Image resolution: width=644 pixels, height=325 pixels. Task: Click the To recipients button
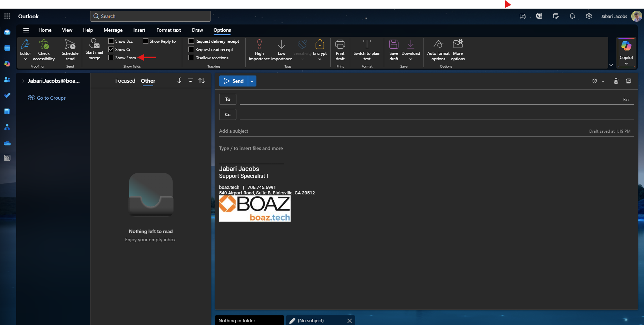point(228,99)
